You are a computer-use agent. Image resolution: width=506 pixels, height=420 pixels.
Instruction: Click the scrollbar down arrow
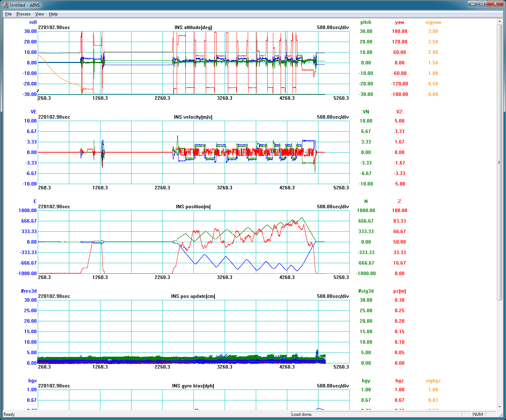tap(500, 407)
